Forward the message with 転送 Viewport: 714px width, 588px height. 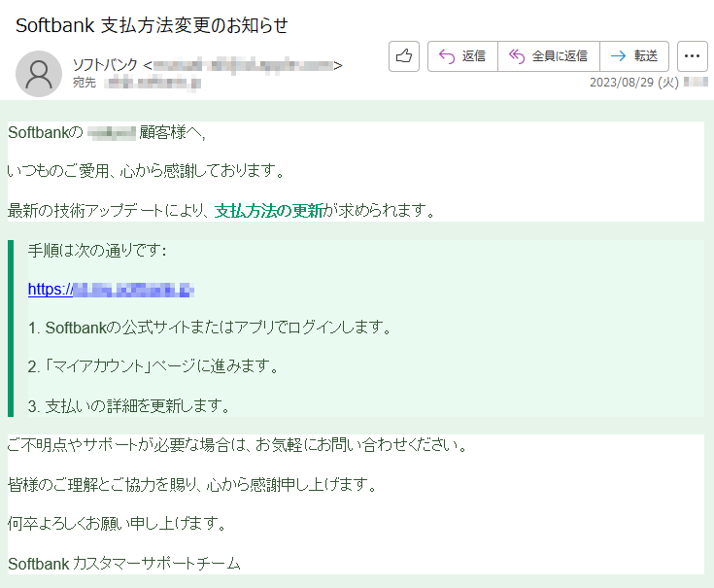click(x=634, y=56)
